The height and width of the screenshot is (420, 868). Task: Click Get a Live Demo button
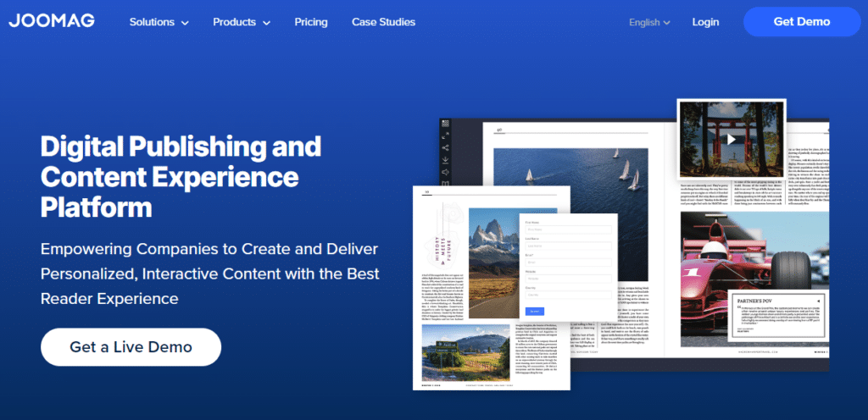coord(131,347)
